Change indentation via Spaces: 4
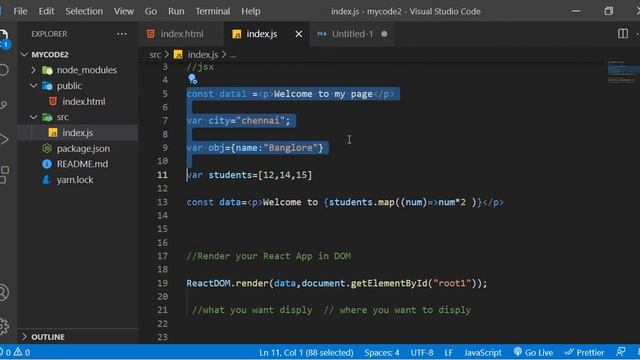 click(382, 352)
